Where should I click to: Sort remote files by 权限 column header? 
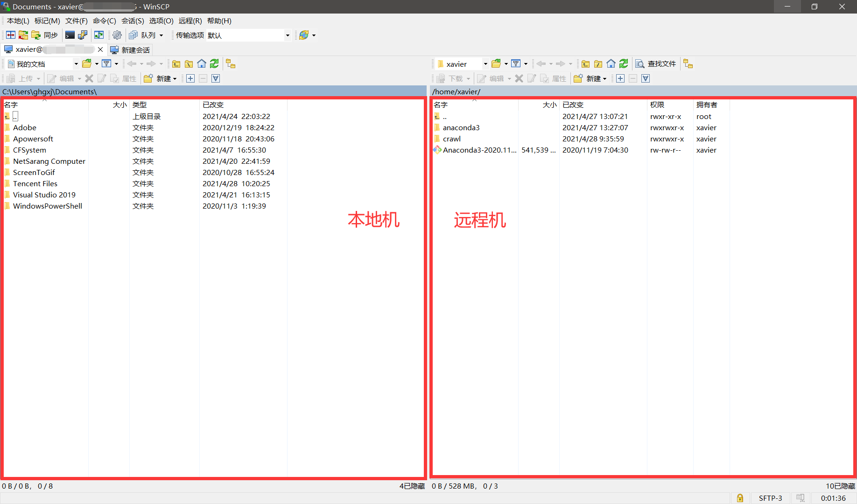[x=670, y=105]
